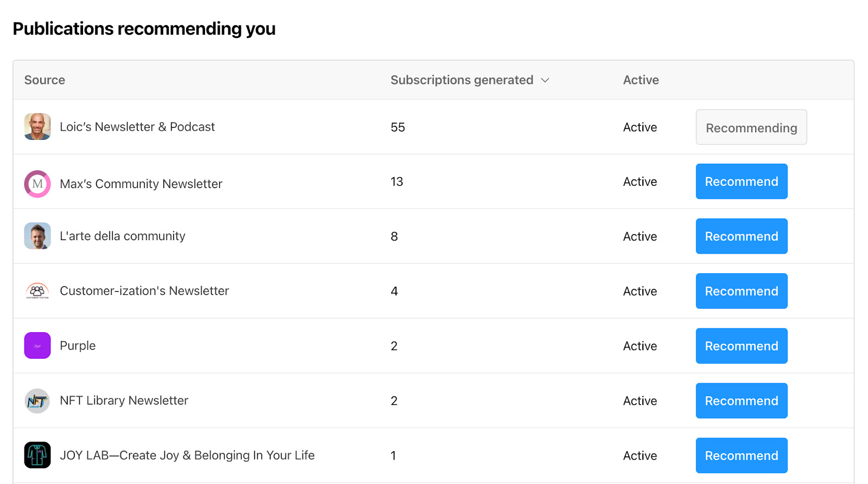This screenshot has height=484, width=868.
Task: Recommend Max's Community Newsletter
Action: click(742, 182)
